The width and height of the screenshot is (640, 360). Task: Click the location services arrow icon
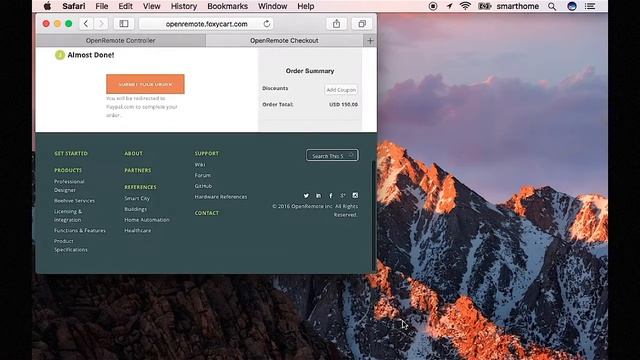pyautogui.click(x=449, y=6)
